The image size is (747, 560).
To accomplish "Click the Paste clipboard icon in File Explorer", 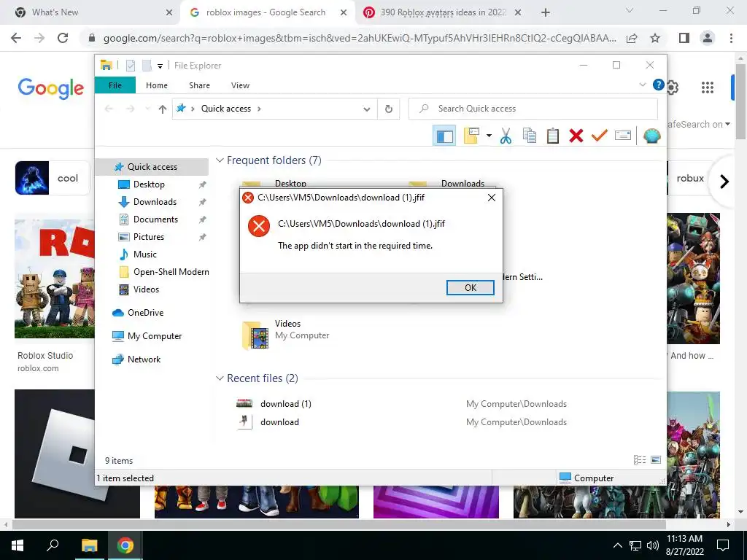I will pos(553,136).
